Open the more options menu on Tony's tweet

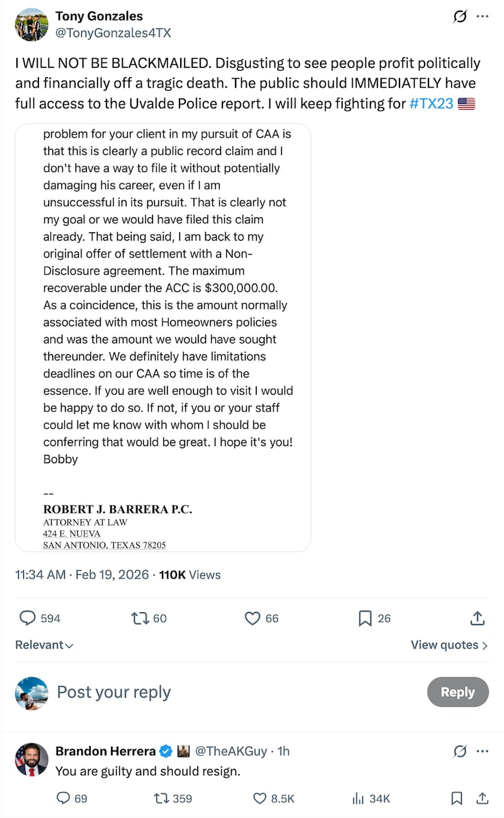pos(482,17)
